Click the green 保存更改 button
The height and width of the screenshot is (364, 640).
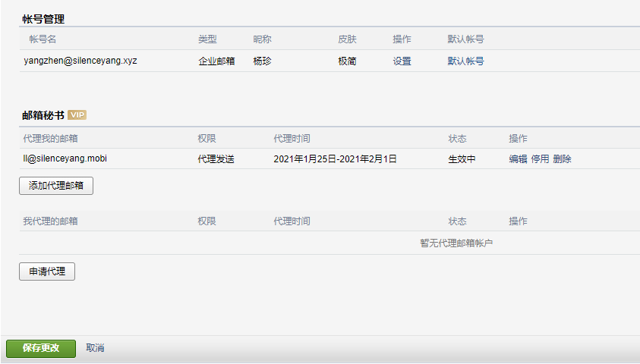pos(41,348)
